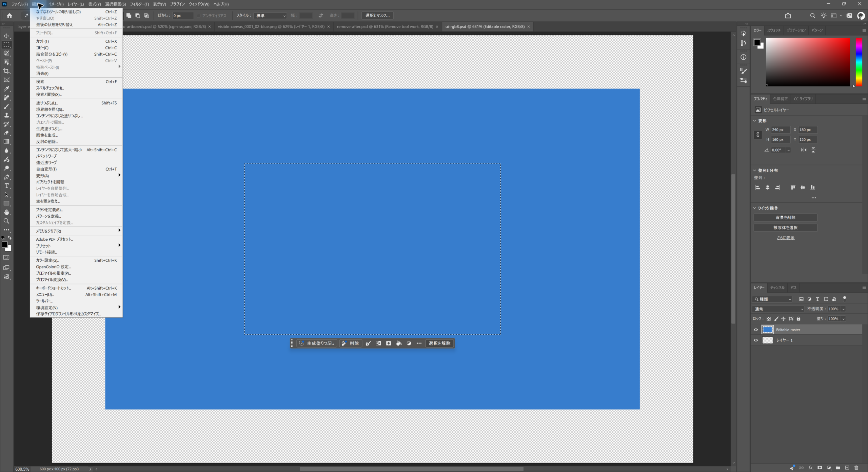This screenshot has height=472, width=868.
Task: Choose 塗りつぶし(L)... in the Edit menu
Action: (76, 103)
